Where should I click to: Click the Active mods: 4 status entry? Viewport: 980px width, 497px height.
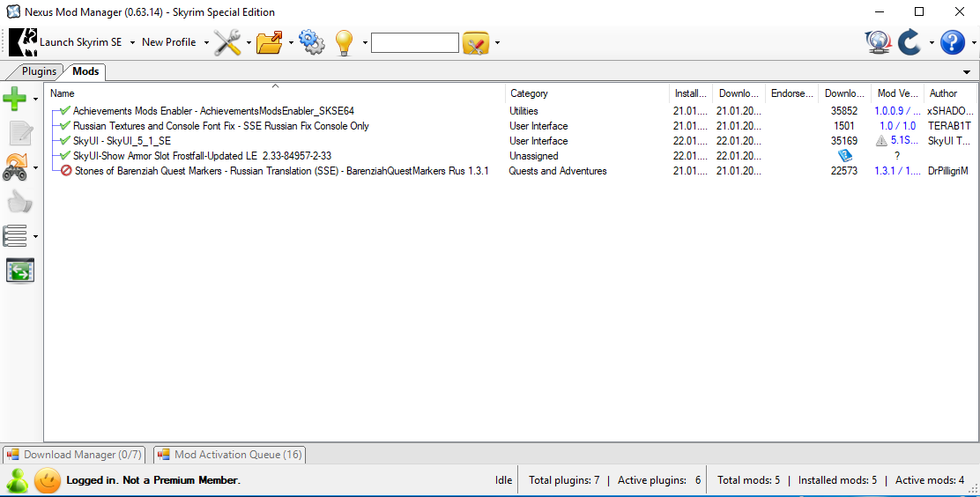pos(930,480)
